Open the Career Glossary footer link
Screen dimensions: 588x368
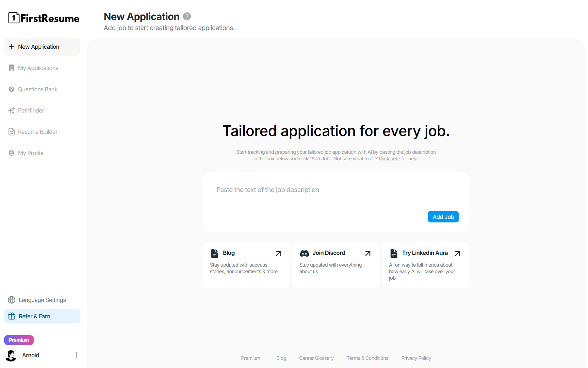point(316,358)
